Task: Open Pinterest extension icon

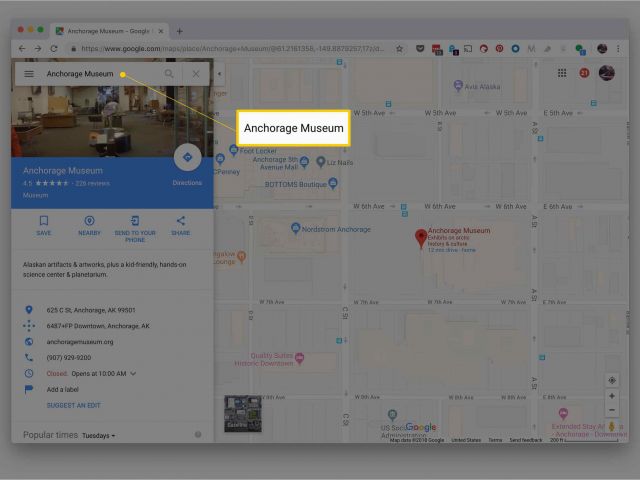Action: click(x=499, y=49)
